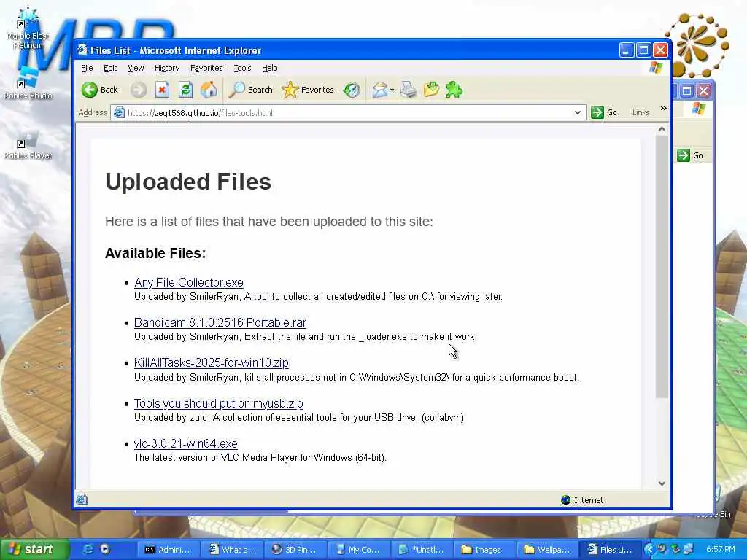Open the Favorites menu
Image resolution: width=747 pixels, height=560 pixels.
point(206,68)
